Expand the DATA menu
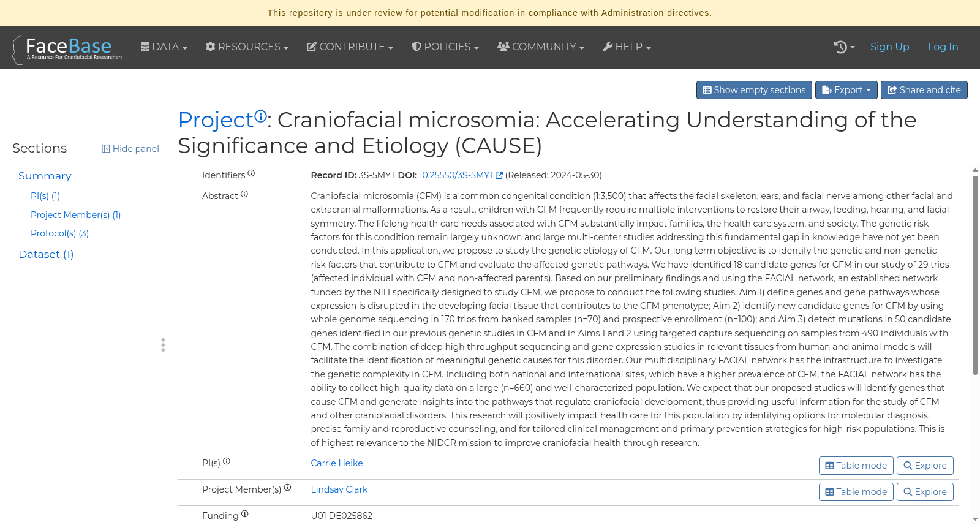The image size is (980, 525). pos(164,47)
